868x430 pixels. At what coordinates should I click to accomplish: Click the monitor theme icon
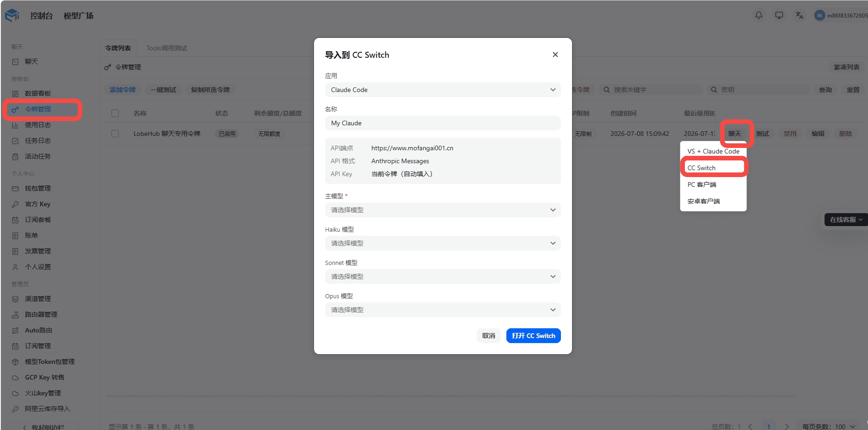[x=779, y=15]
